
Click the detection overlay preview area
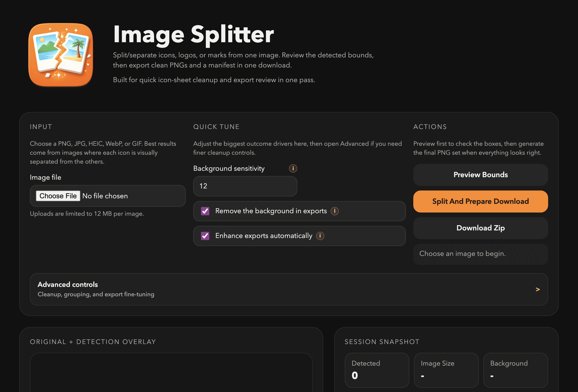tap(171, 373)
